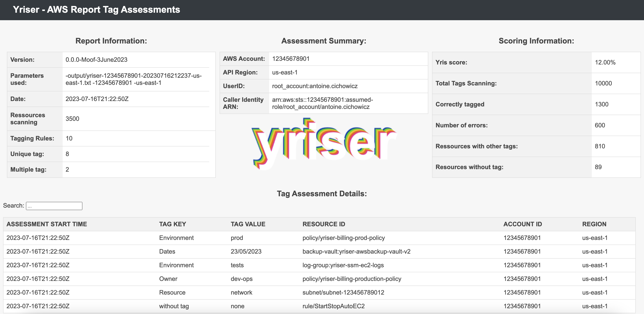
Task: Click the Assessment Summary heading
Action: pos(324,41)
